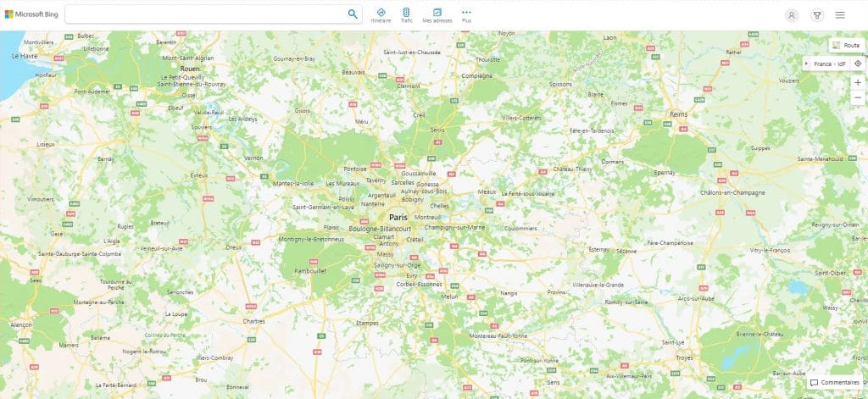Click the magnifying glass search icon
868x399 pixels.
coord(353,14)
